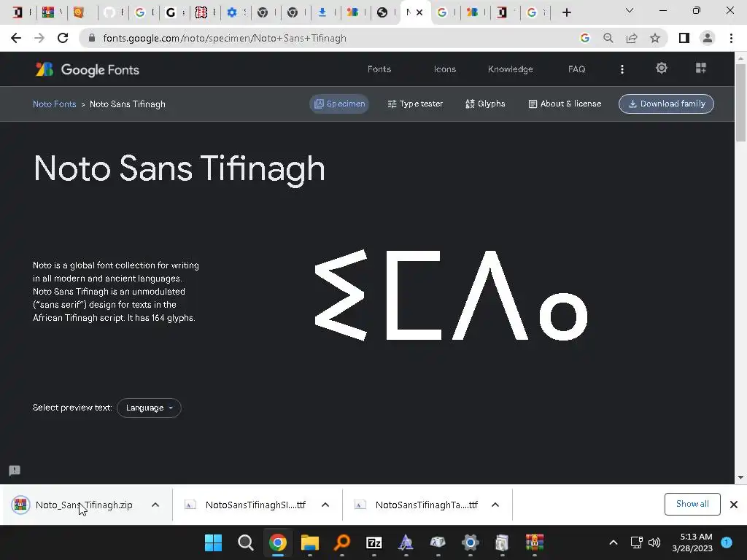Screen dimensions: 747x560
Task: Switch to the Specimen tab
Action: 339,104
